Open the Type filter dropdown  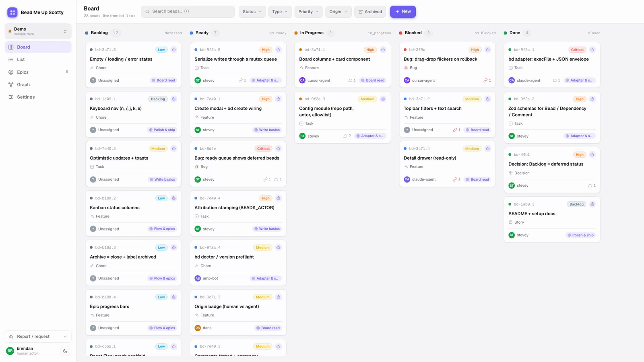click(x=280, y=12)
